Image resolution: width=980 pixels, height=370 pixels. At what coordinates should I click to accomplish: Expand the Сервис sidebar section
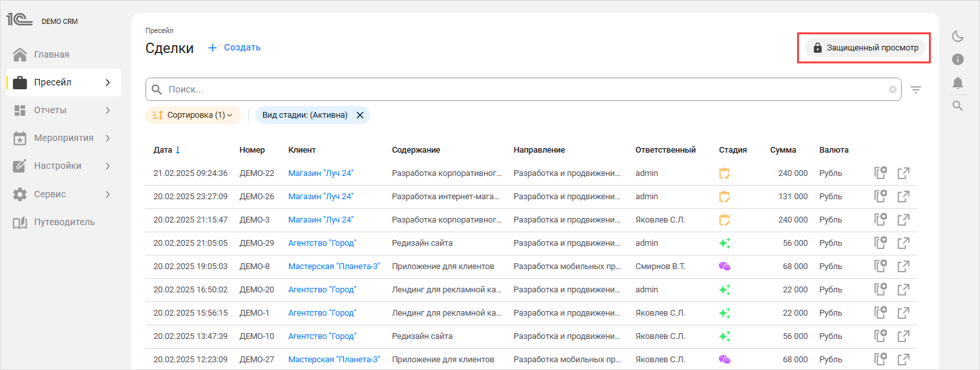point(108,194)
